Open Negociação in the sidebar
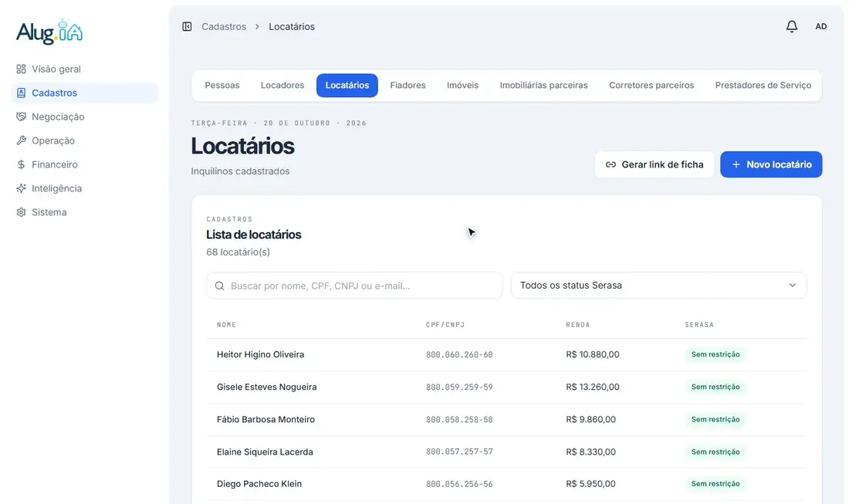This screenshot has width=849, height=504. (85, 117)
